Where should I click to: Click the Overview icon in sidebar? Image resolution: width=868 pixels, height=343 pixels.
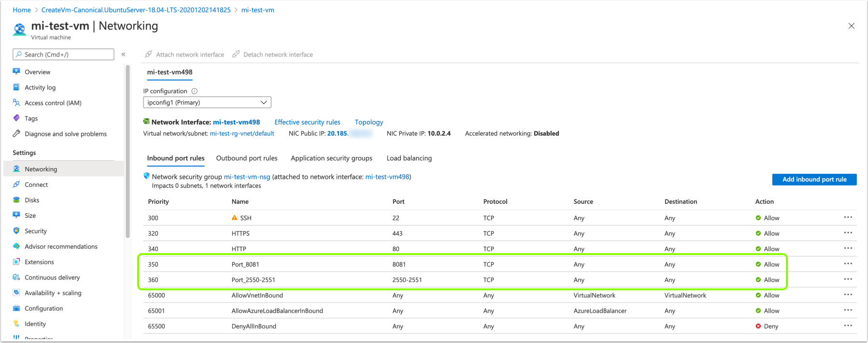(16, 71)
